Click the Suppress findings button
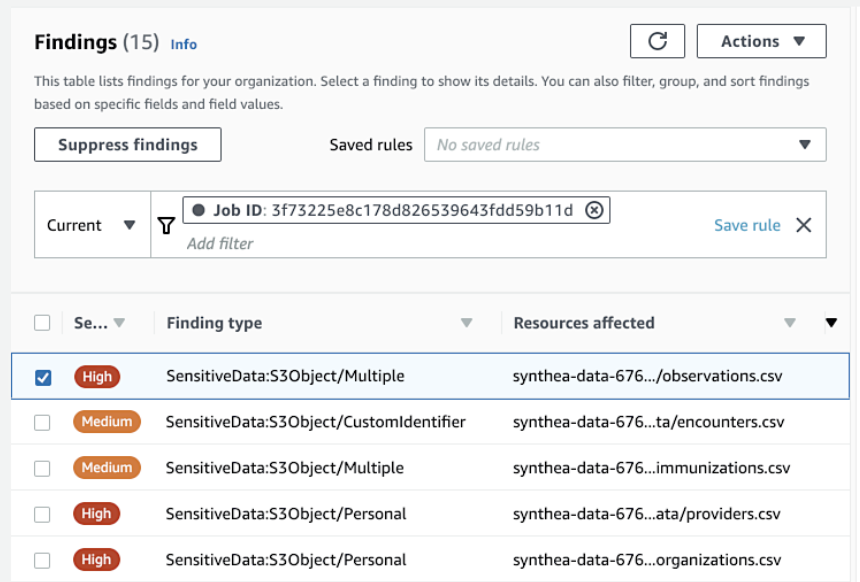This screenshot has height=582, width=860. pos(128,145)
